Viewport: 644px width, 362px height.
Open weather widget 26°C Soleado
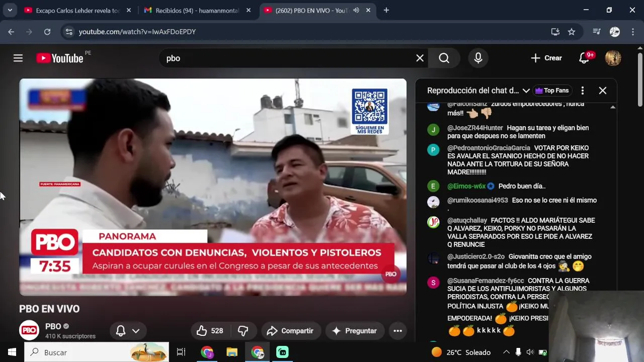[461, 352]
